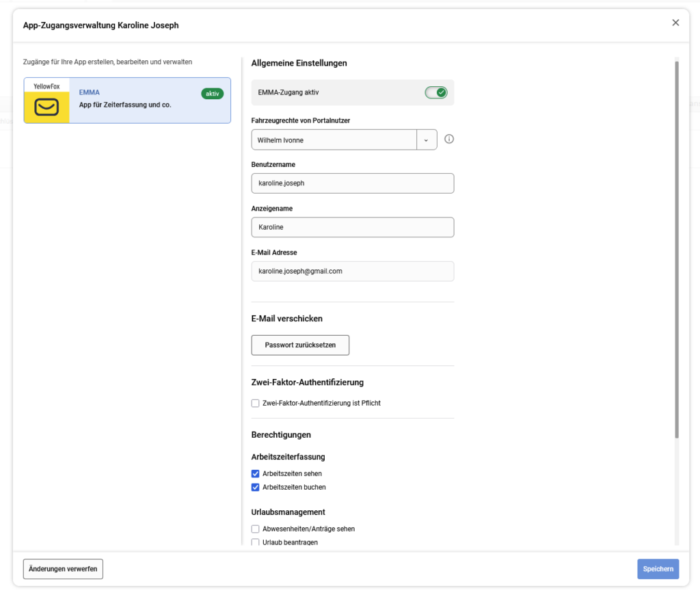Click the Benutzername input field
This screenshot has height=595, width=700.
point(353,183)
